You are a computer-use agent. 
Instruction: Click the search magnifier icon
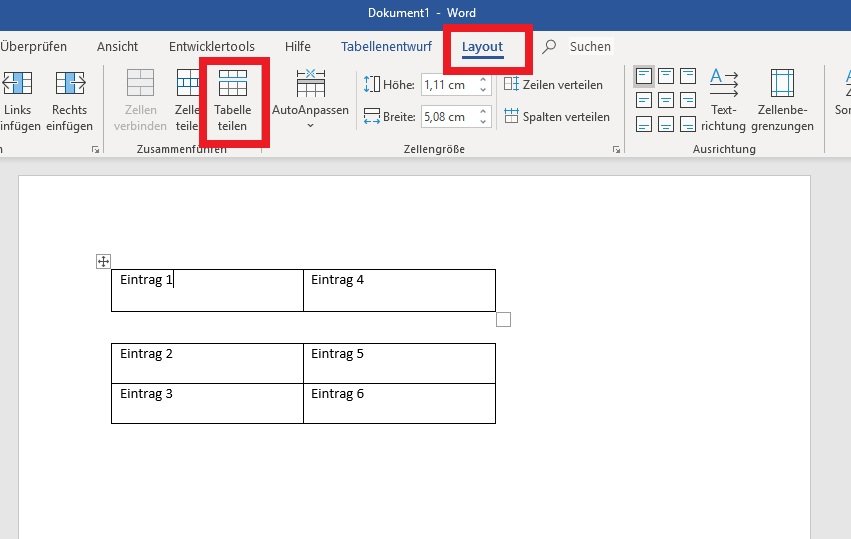tap(549, 47)
